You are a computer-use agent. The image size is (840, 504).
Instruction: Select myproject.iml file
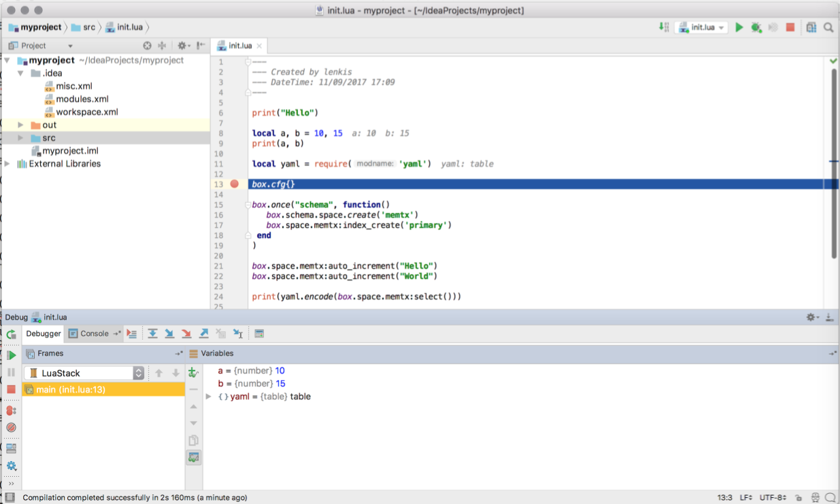click(x=65, y=151)
